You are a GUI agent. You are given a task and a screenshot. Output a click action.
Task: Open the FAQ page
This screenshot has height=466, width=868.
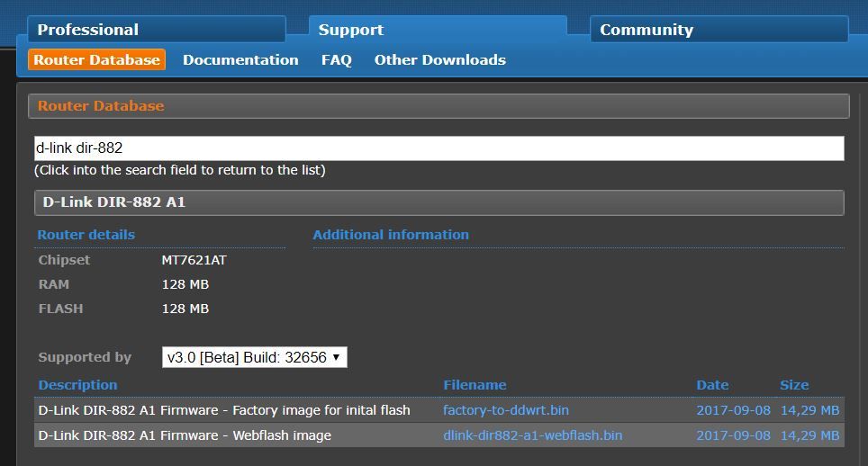[337, 59]
